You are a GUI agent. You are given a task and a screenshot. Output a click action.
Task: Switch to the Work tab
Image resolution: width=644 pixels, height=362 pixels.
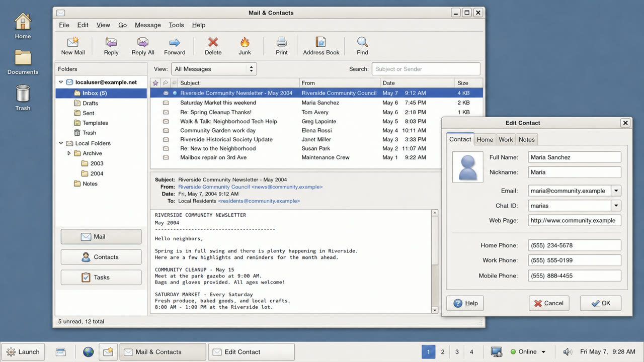pos(506,140)
